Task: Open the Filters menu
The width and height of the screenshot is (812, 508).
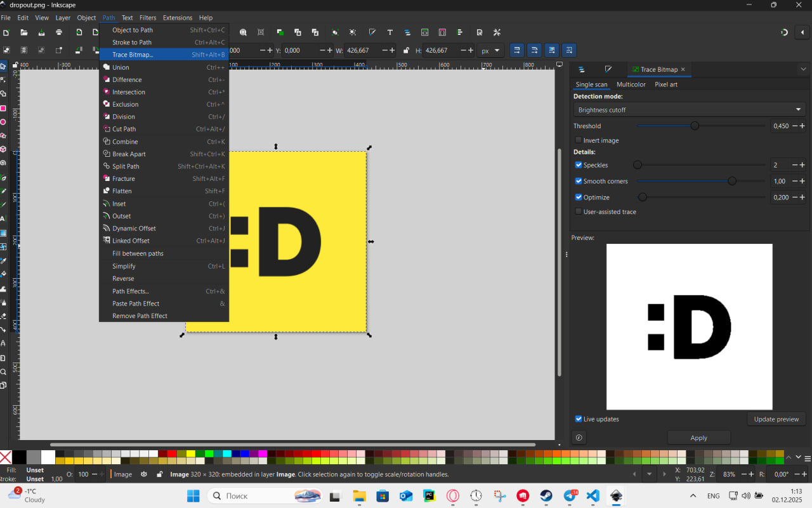Action: tap(148, 18)
